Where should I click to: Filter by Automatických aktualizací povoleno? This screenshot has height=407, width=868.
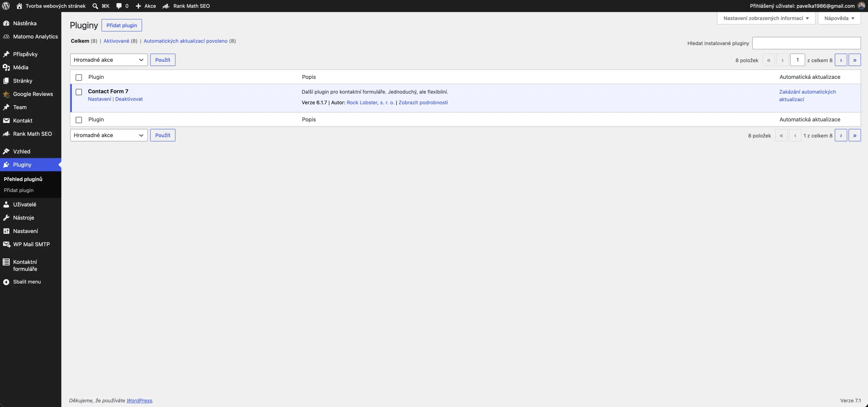click(186, 41)
